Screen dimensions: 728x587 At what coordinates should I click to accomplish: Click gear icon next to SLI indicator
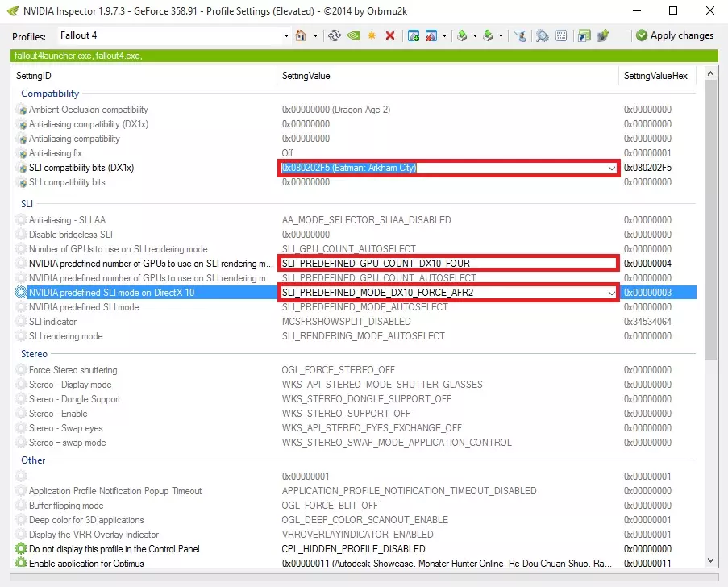tap(21, 322)
